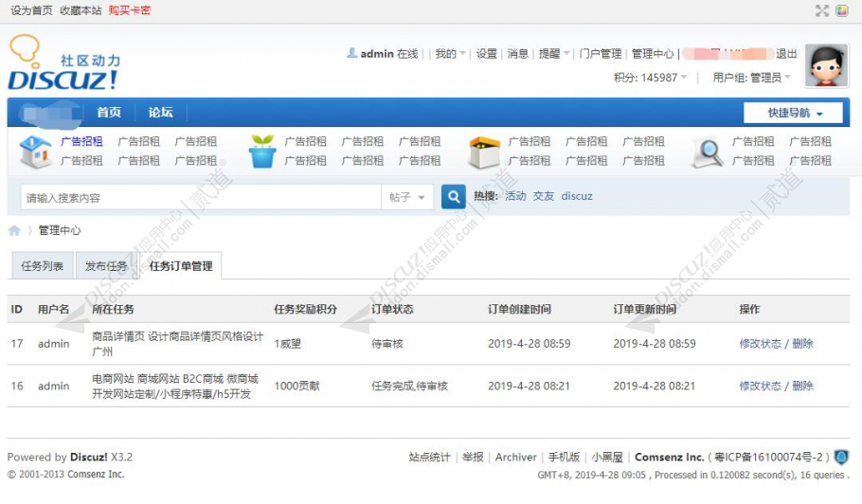The image size is (862, 504).
Task: Open the 首页 nav item
Action: 109,112
